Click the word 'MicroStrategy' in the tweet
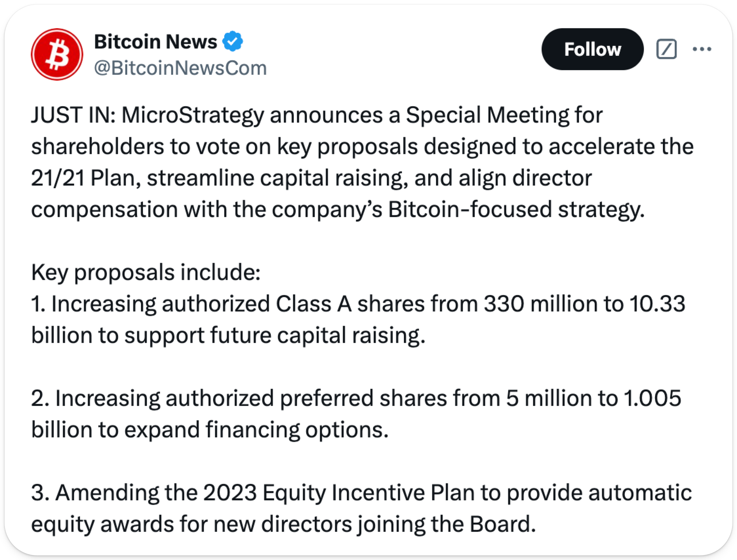Viewport: 737px width, 560px height. (193, 115)
